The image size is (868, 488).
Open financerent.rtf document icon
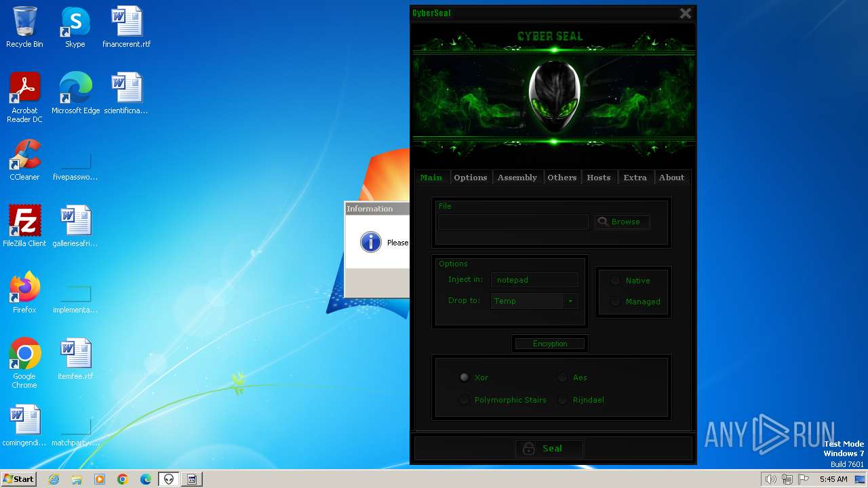127,27
